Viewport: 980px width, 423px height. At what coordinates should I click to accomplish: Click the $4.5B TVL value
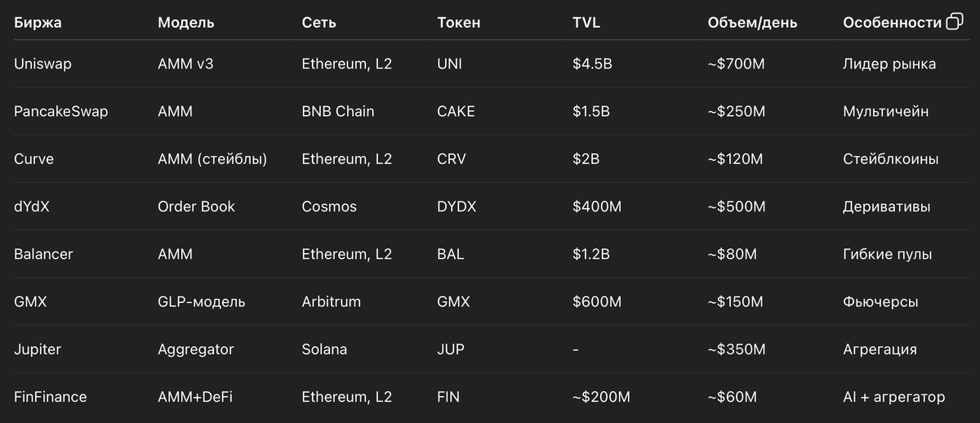coord(592,64)
